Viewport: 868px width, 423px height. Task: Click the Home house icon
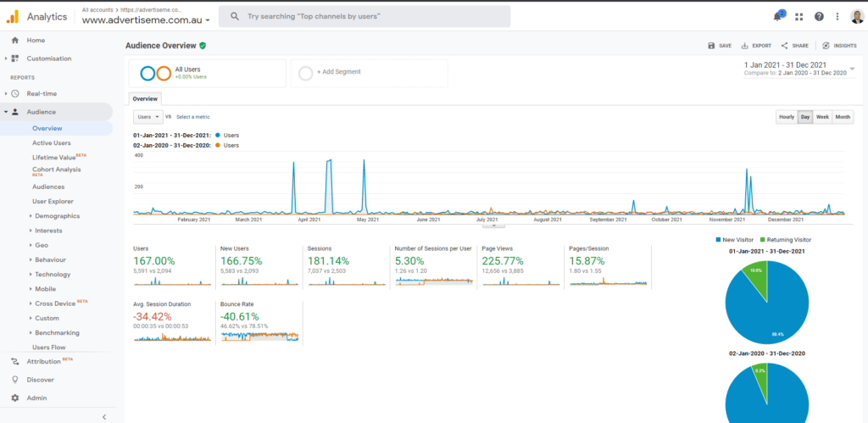[x=15, y=41]
